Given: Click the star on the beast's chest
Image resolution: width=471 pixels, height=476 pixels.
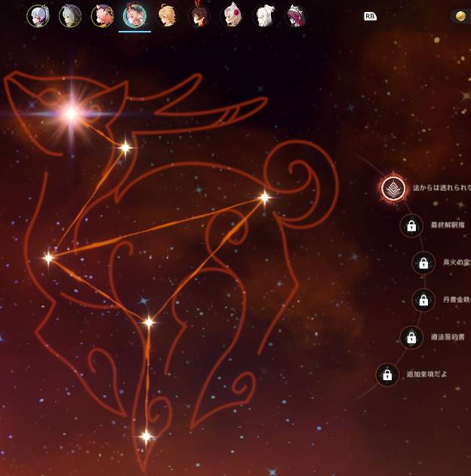Looking at the screenshot, I should point(48,258).
